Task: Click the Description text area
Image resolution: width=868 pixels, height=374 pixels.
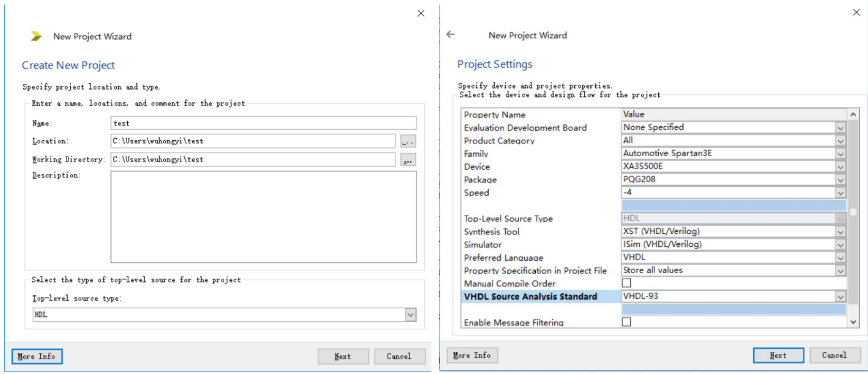Action: point(263,217)
